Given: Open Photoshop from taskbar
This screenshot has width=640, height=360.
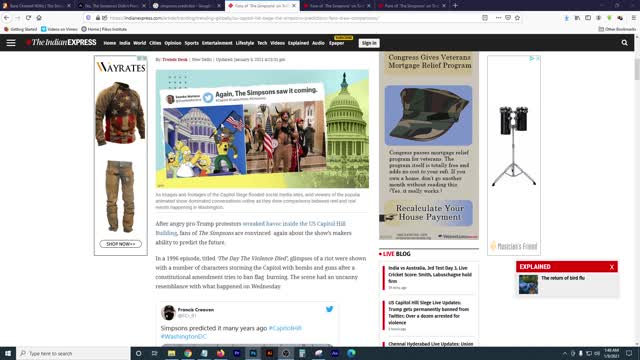Looking at the screenshot, I should point(253,353).
